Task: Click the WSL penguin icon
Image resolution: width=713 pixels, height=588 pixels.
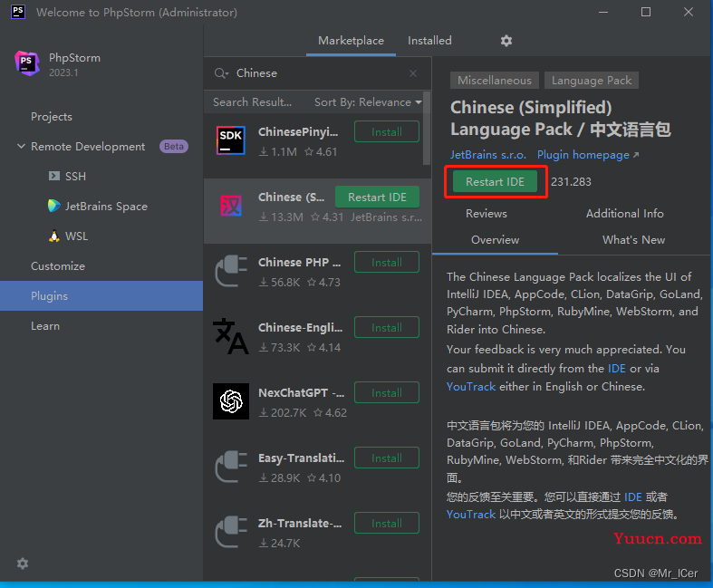Action: click(54, 236)
